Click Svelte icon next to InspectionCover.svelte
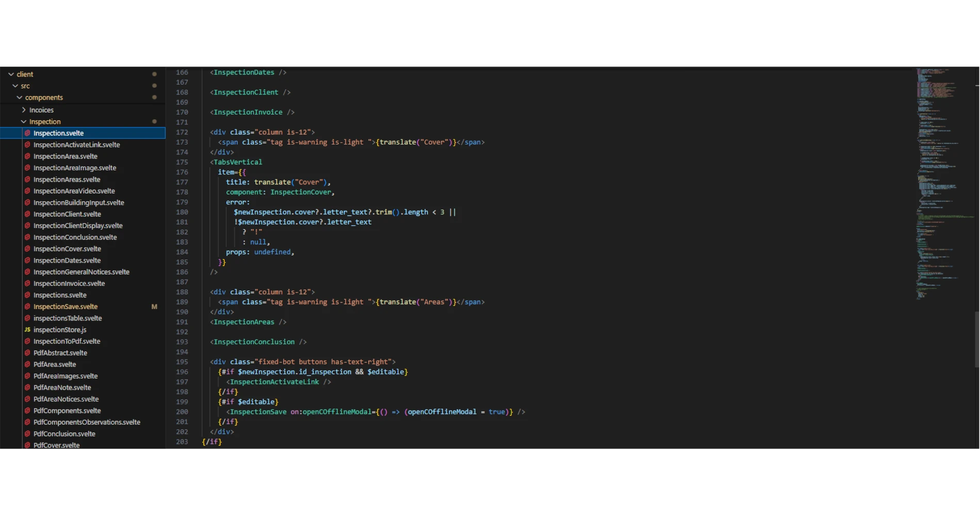Image resolution: width=980 pixels, height=516 pixels. [x=27, y=249]
